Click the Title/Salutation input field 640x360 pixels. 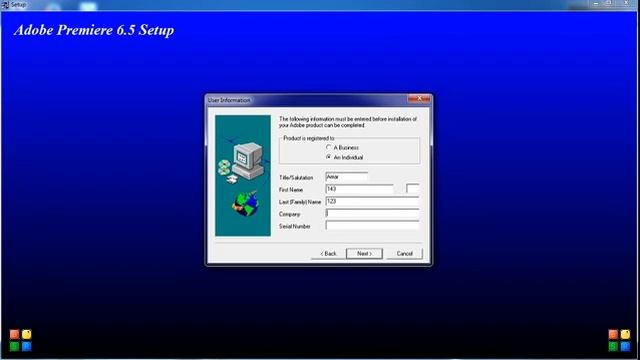point(347,177)
